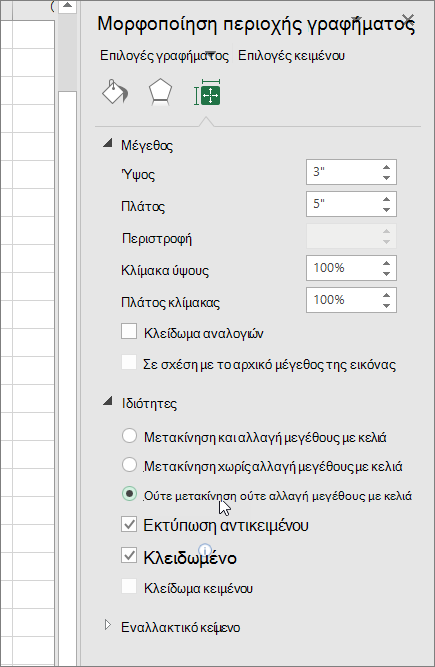
Task: Select the Size & Properties tab icon
Action: point(207,93)
